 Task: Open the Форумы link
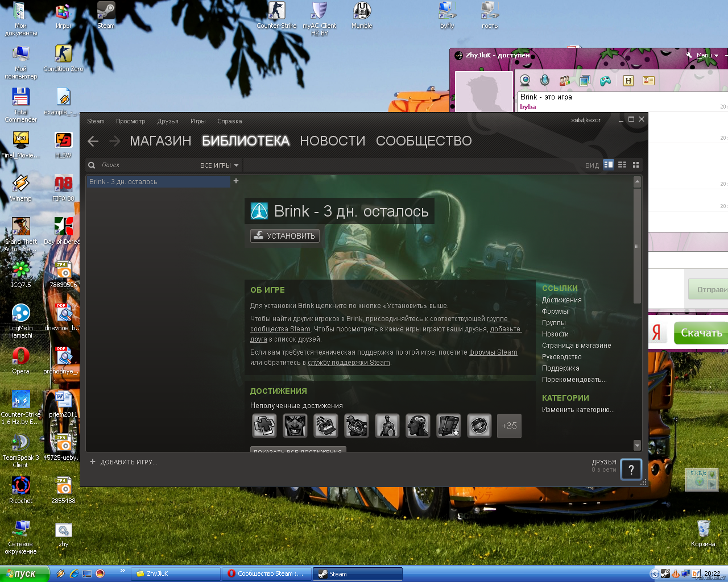[x=555, y=311]
